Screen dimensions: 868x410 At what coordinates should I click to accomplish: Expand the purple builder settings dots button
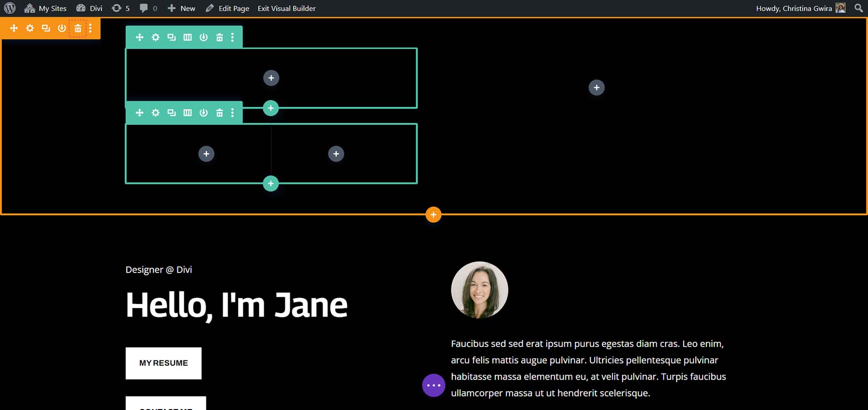click(x=434, y=385)
